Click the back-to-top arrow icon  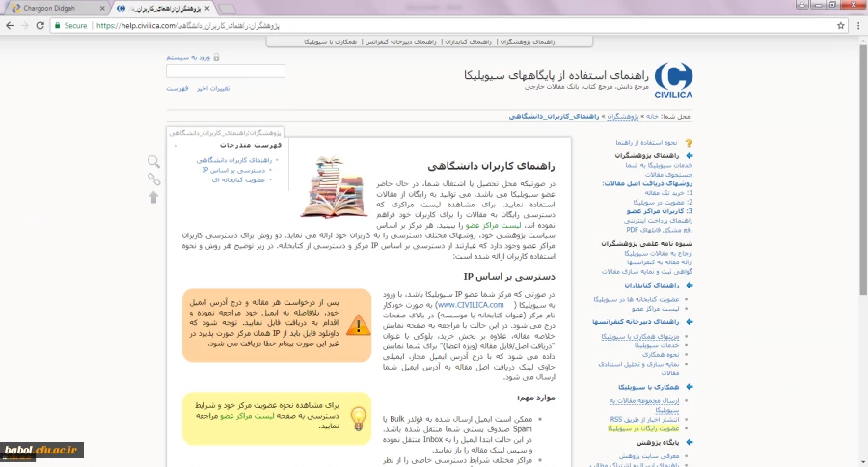(x=153, y=197)
